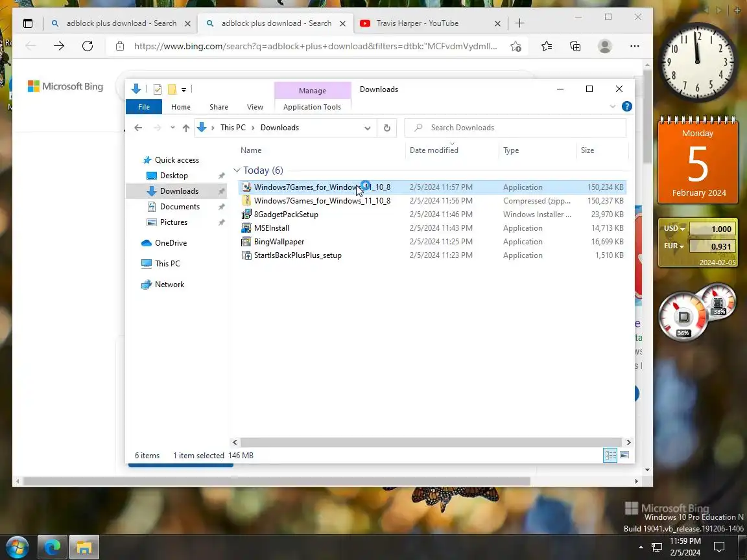
Task: Click the Manage contextual tab header
Action: pyautogui.click(x=313, y=91)
